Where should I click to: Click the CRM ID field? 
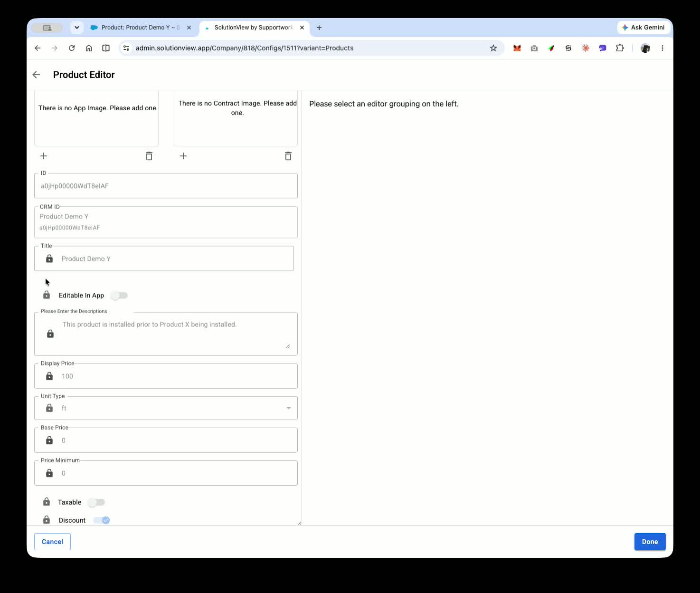166,222
